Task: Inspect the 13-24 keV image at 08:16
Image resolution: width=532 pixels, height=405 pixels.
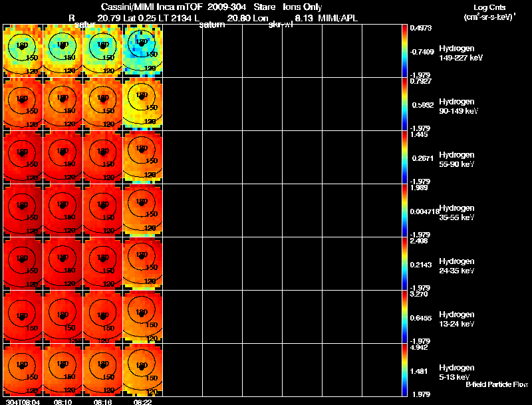Action: 103,317
